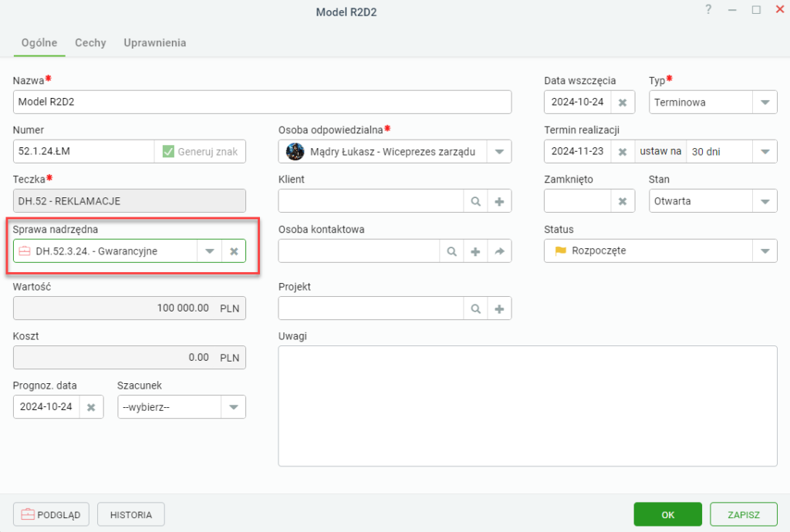Click the Teczka DH.52 - REKLAMACJE field
790x532 pixels.
pos(130,201)
